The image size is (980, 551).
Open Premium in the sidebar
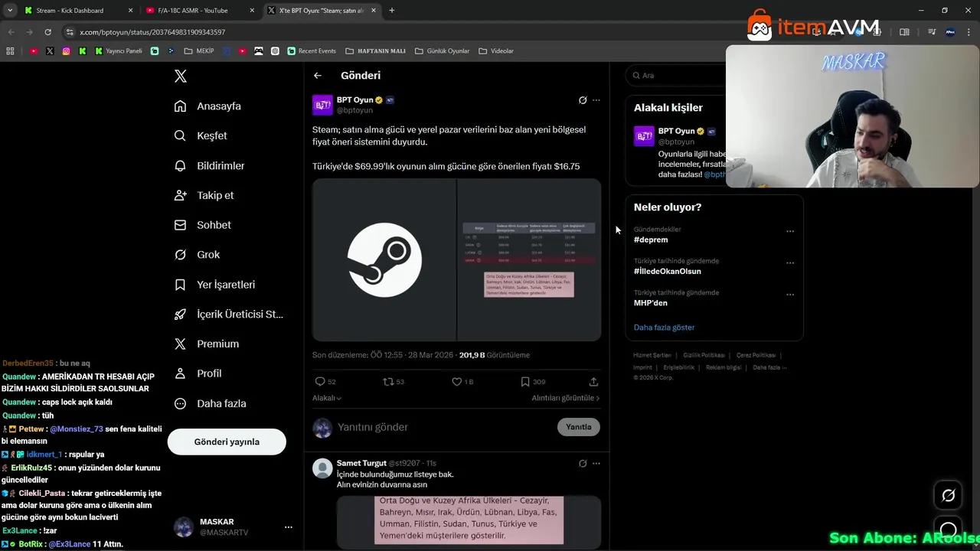(206, 344)
